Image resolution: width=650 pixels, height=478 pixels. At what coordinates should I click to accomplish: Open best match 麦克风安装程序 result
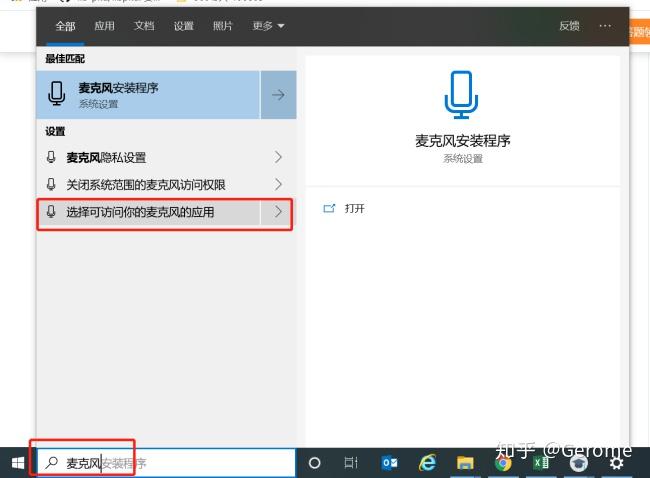(148, 95)
